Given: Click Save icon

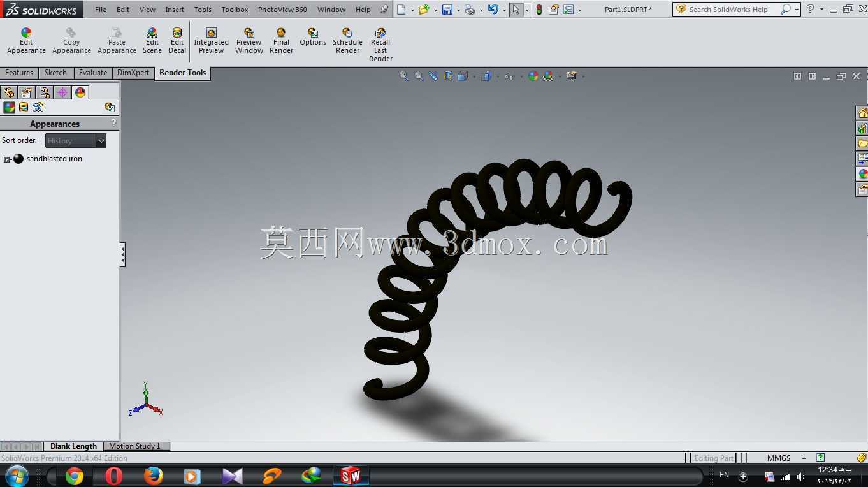Looking at the screenshot, I should pos(447,10).
